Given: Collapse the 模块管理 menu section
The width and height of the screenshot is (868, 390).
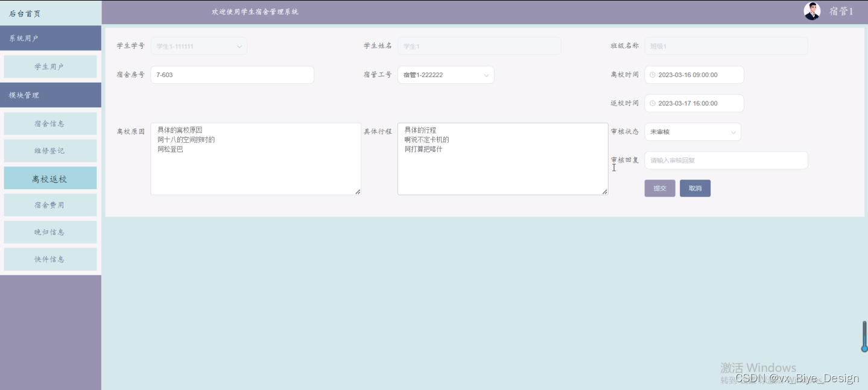Looking at the screenshot, I should [51, 95].
